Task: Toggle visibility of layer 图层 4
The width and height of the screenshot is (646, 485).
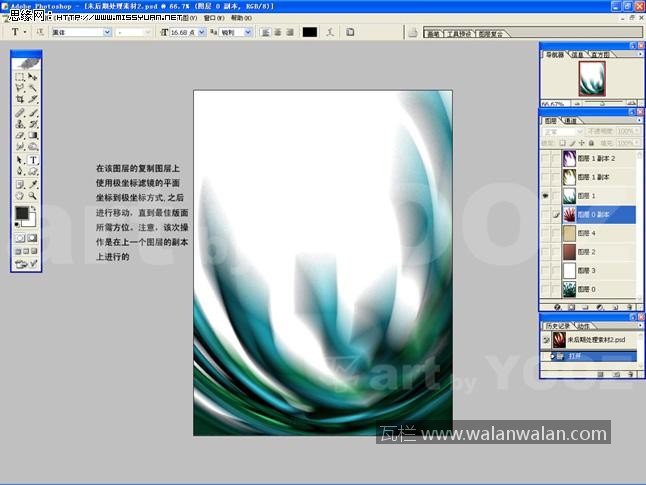Action: tap(545, 233)
